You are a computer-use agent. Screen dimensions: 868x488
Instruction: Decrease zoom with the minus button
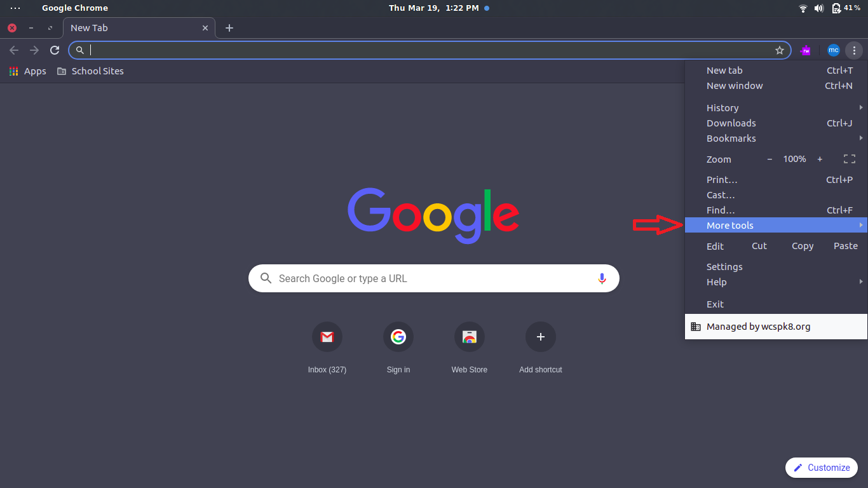pyautogui.click(x=770, y=159)
